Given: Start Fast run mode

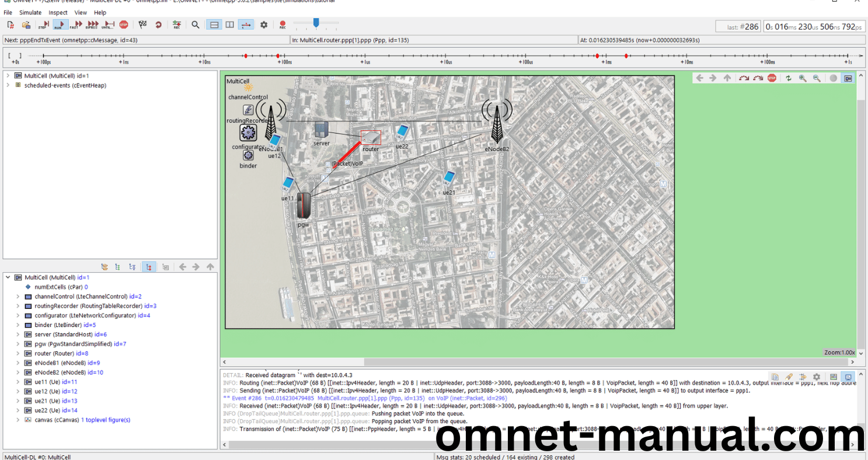Looking at the screenshot, I should 75,25.
